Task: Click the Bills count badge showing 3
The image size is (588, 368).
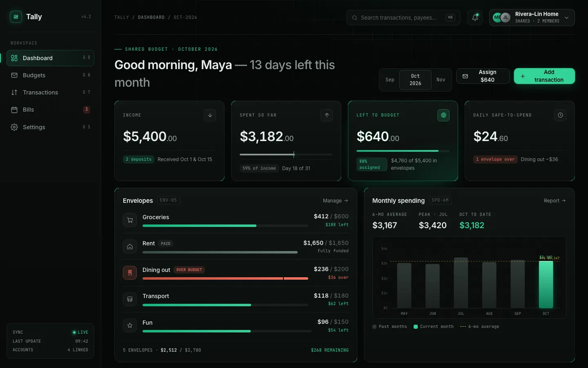Action: coord(86,110)
